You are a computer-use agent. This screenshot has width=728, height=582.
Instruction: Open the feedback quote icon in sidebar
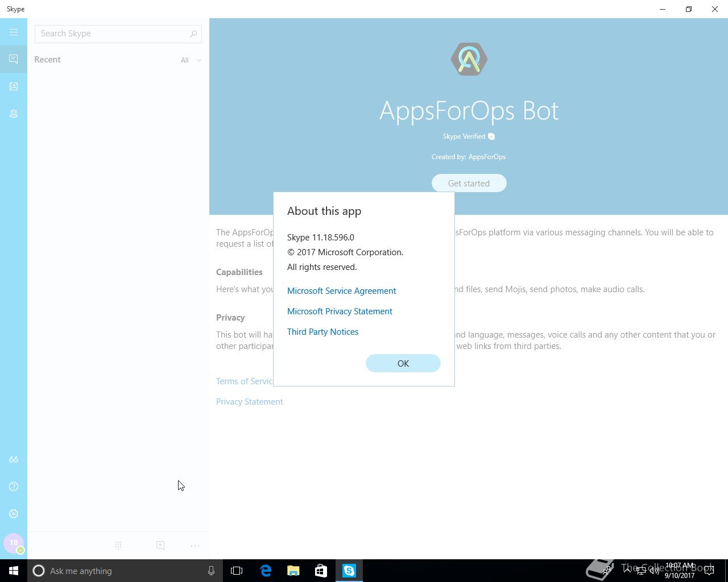pyautogui.click(x=14, y=459)
